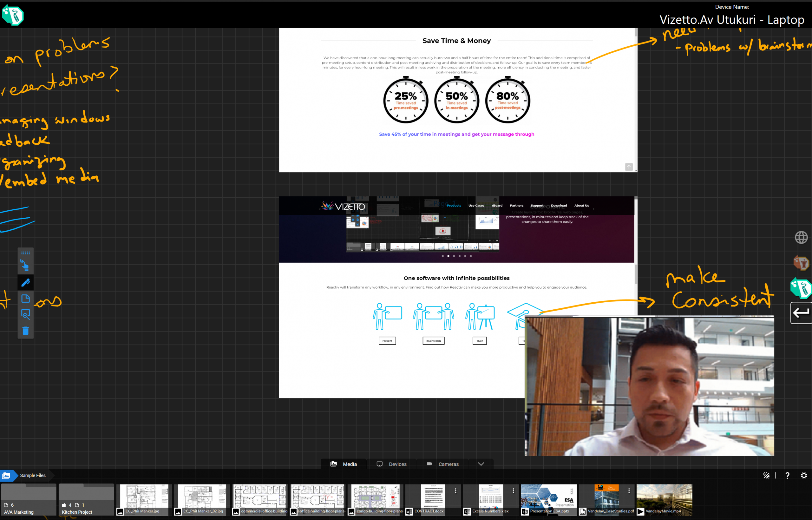
Task: Open the Use Cases menu item
Action: click(x=476, y=205)
